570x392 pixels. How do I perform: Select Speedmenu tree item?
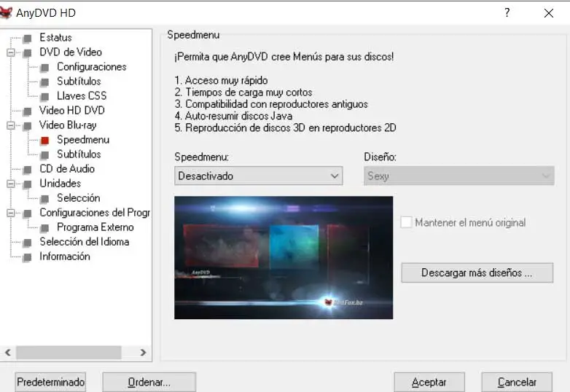(x=83, y=140)
